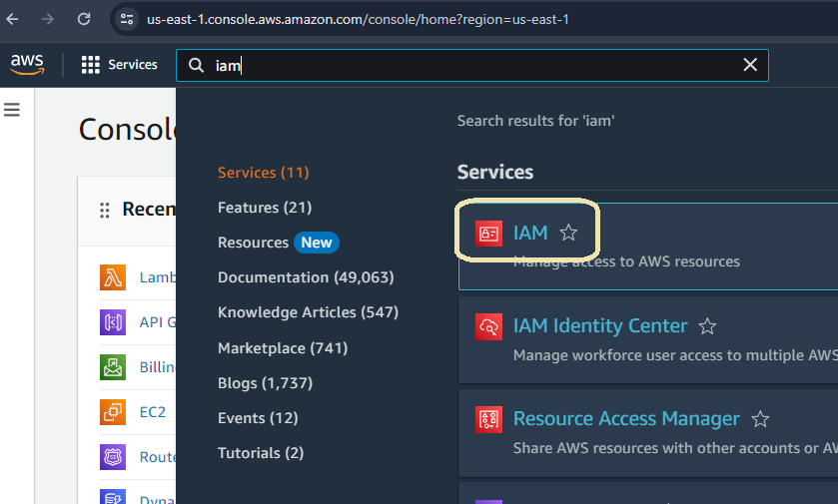Click the Lambda service icon
Viewport: 838px width, 504px height.
[113, 277]
